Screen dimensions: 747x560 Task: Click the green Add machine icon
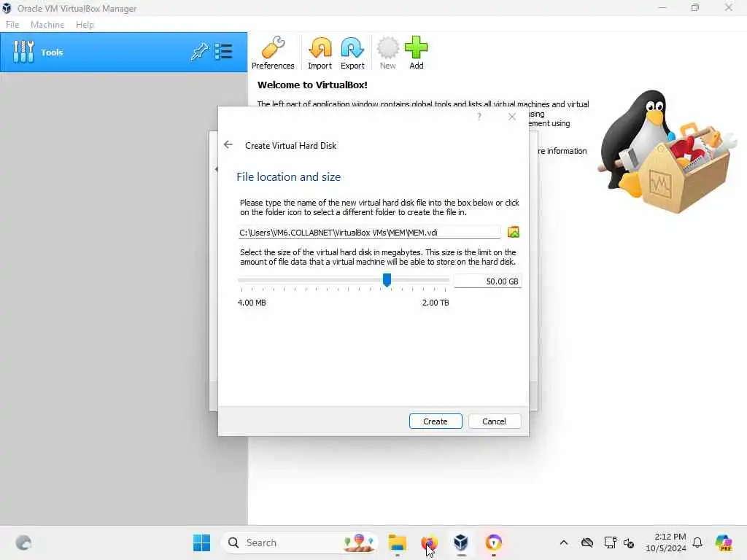(x=417, y=52)
